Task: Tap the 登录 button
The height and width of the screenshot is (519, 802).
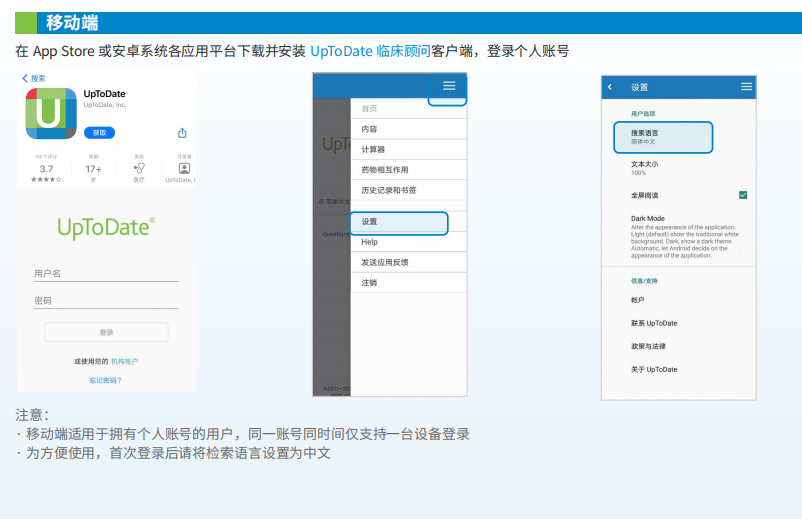Action: 106,332
